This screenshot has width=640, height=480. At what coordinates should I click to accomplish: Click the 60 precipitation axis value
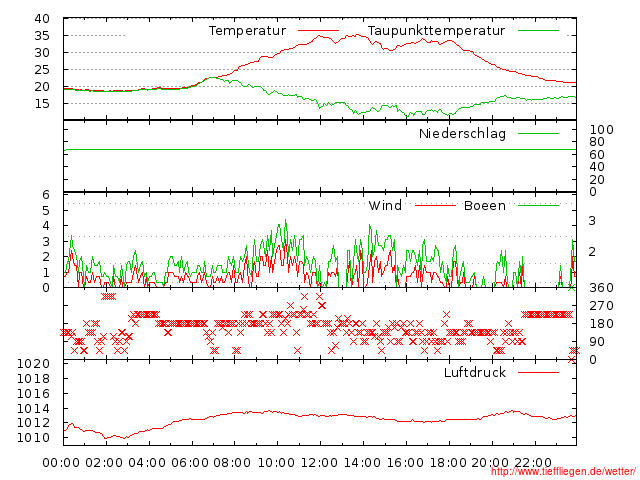point(597,155)
